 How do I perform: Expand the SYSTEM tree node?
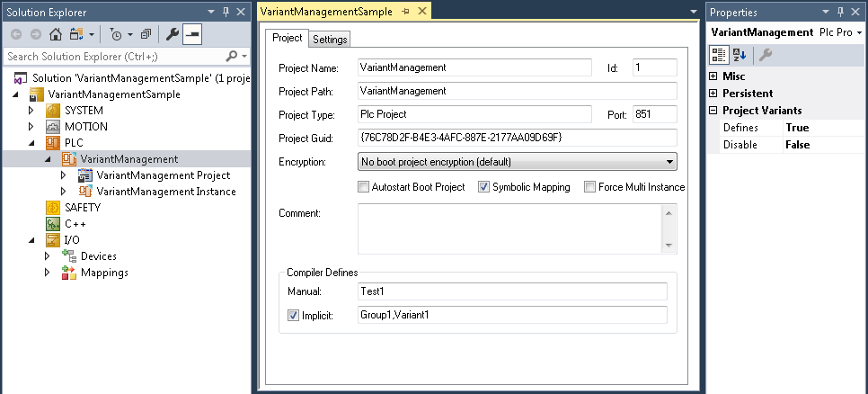coord(31,111)
